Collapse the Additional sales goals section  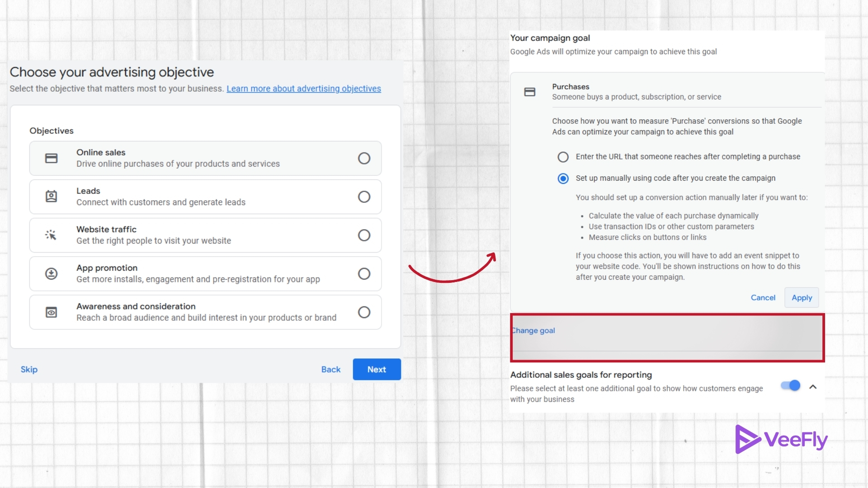pyautogui.click(x=813, y=387)
